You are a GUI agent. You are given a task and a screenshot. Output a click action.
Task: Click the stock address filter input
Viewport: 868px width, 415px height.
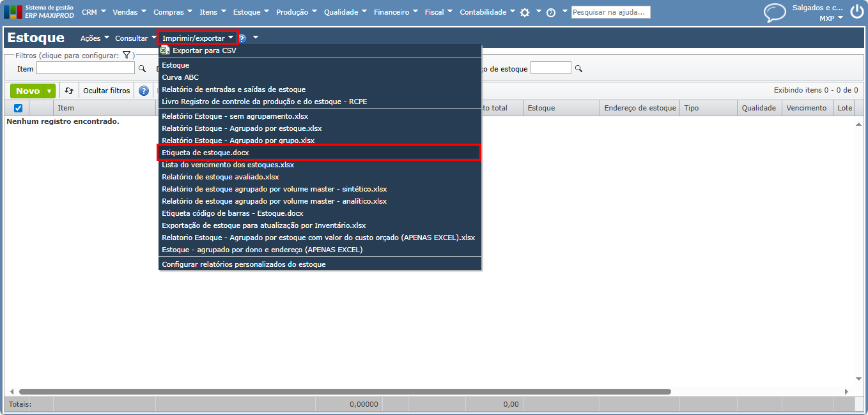tap(551, 68)
